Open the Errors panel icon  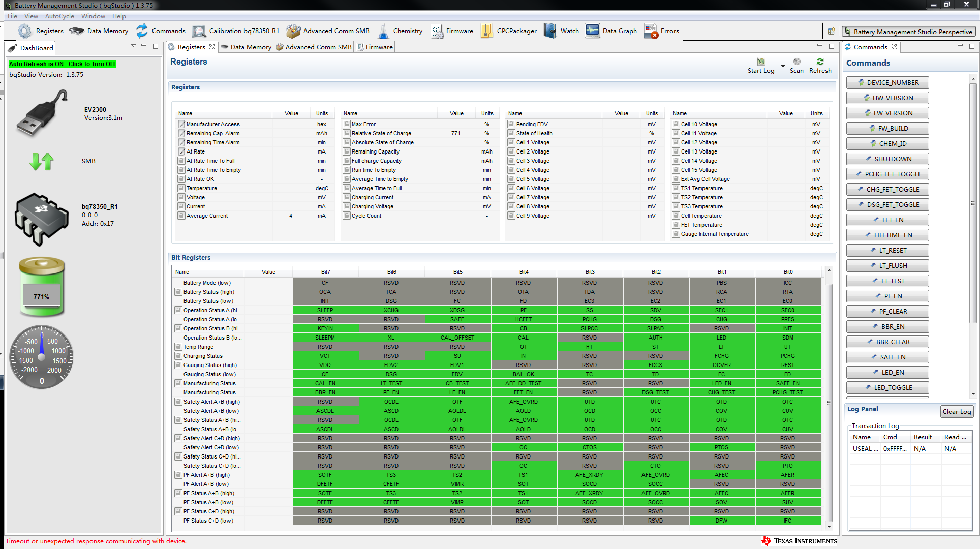pos(651,31)
